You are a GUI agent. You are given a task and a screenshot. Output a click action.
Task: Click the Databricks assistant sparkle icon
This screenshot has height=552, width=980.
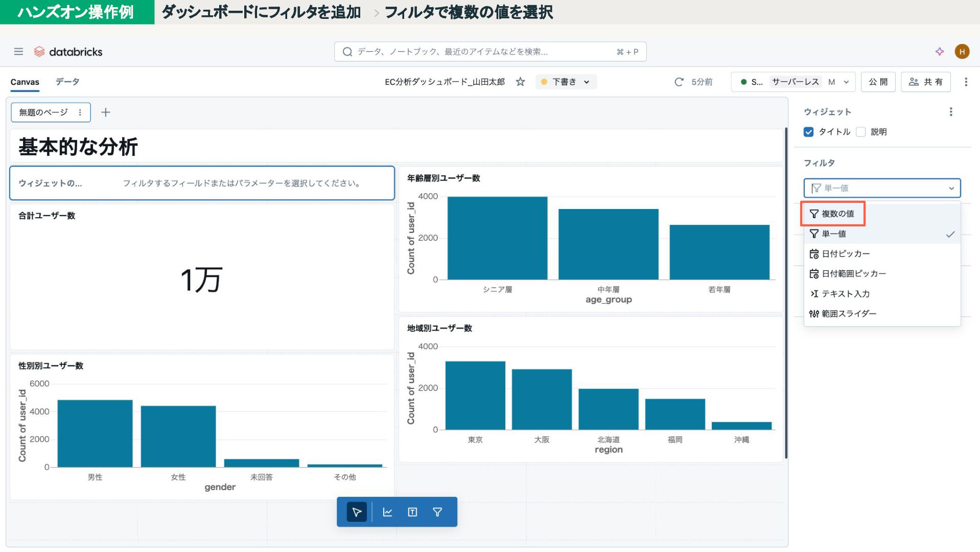939,52
